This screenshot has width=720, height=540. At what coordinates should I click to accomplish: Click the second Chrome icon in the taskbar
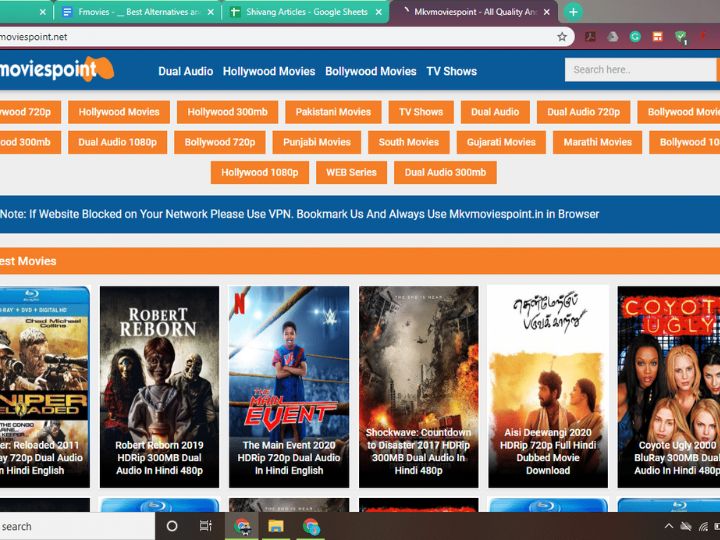pyautogui.click(x=311, y=526)
